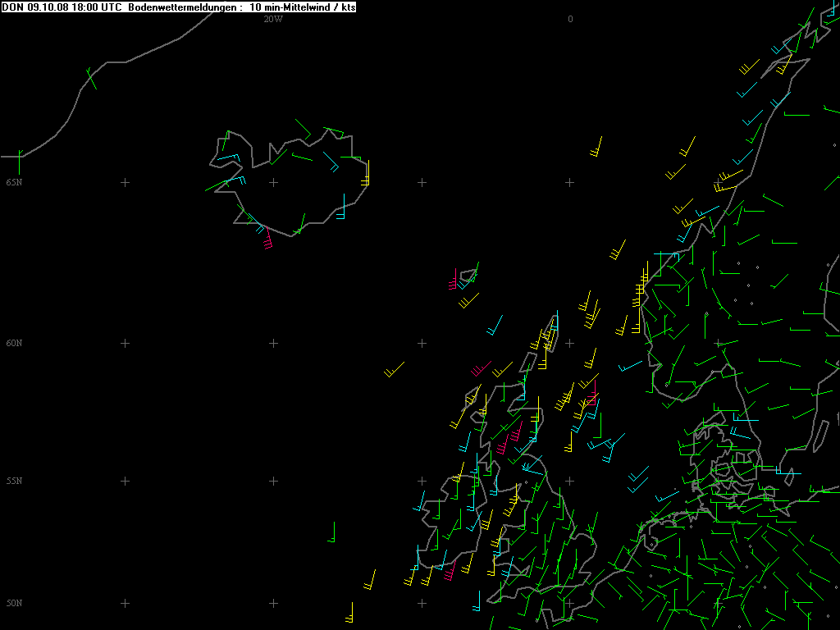Click the yellow wind barb just below the 0 label
This screenshot has width=840, height=630.
click(596, 147)
